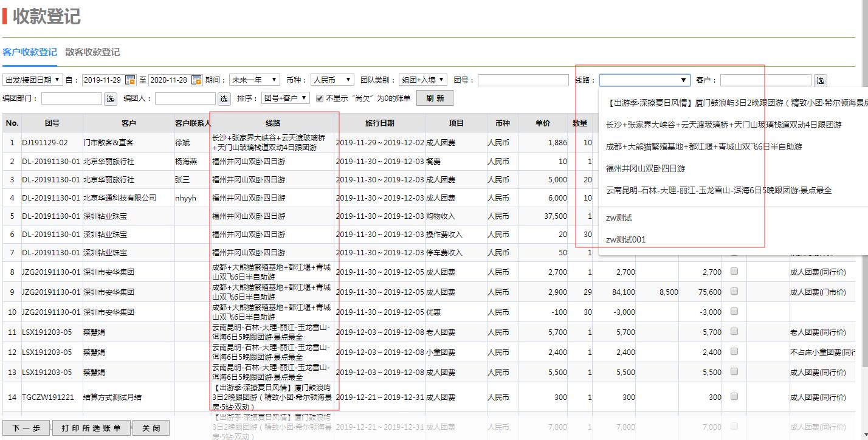The height and width of the screenshot is (440, 868).
Task: Select checkbox for row 13 with 5,500 amount
Action: point(734,372)
